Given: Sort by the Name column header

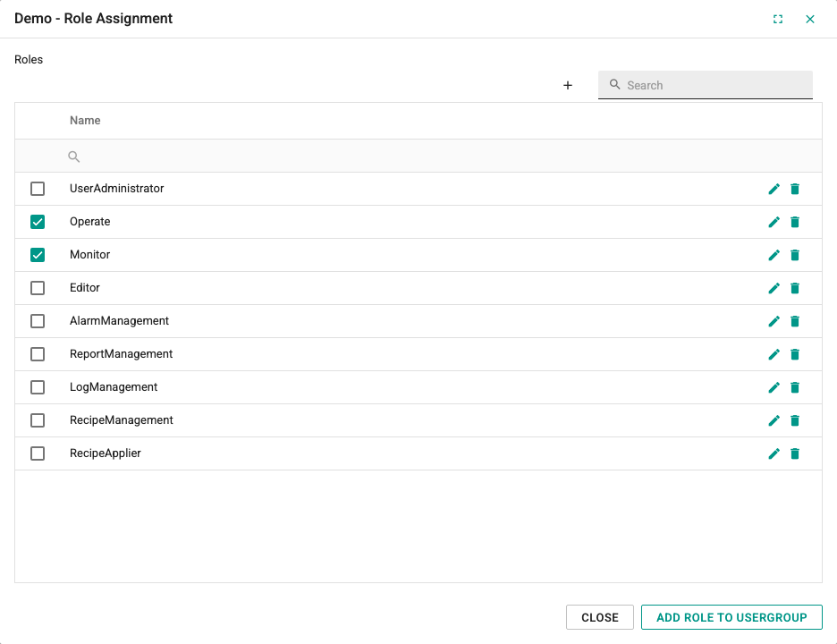Looking at the screenshot, I should (x=85, y=121).
